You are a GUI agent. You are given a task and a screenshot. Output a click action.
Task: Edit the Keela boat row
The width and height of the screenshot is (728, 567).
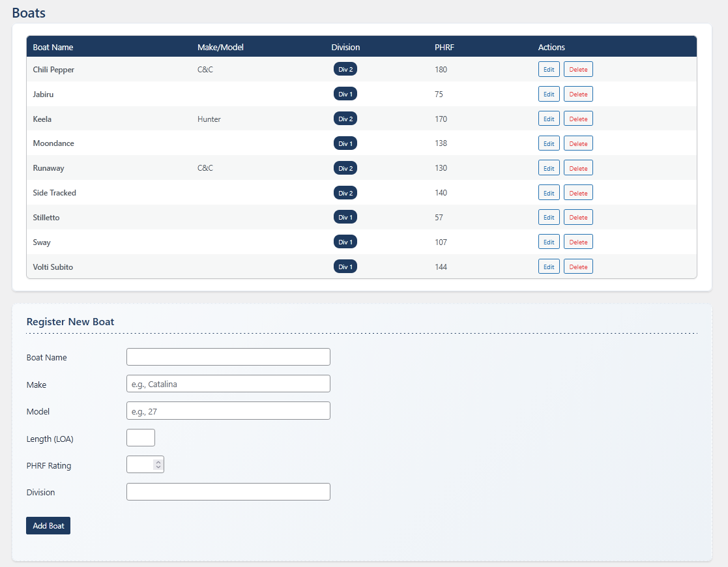549,119
